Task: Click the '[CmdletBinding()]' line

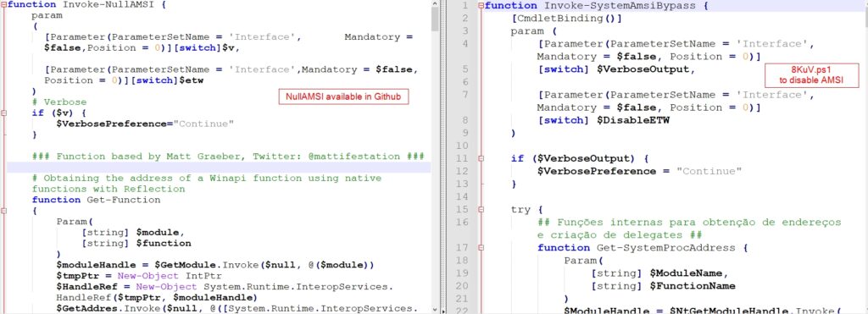Action: click(x=567, y=19)
